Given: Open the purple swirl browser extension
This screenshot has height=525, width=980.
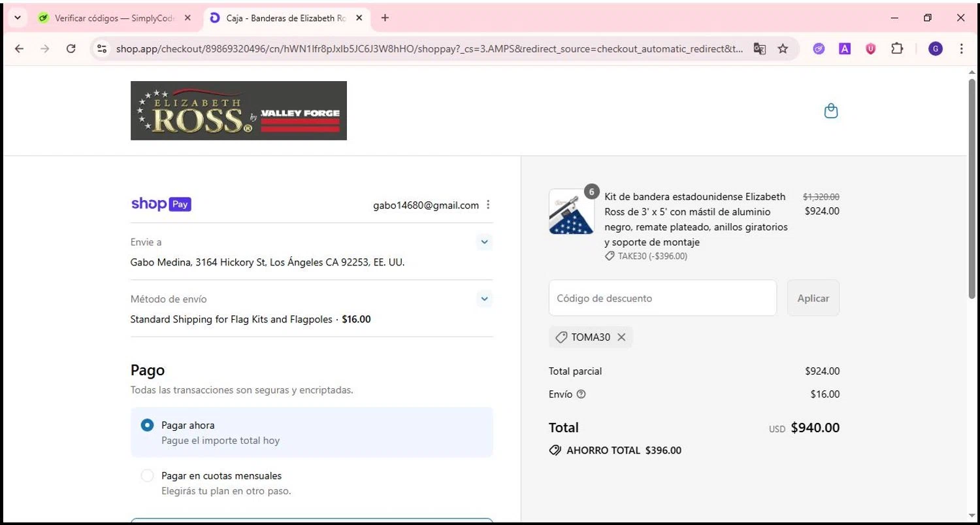Looking at the screenshot, I should (x=819, y=48).
